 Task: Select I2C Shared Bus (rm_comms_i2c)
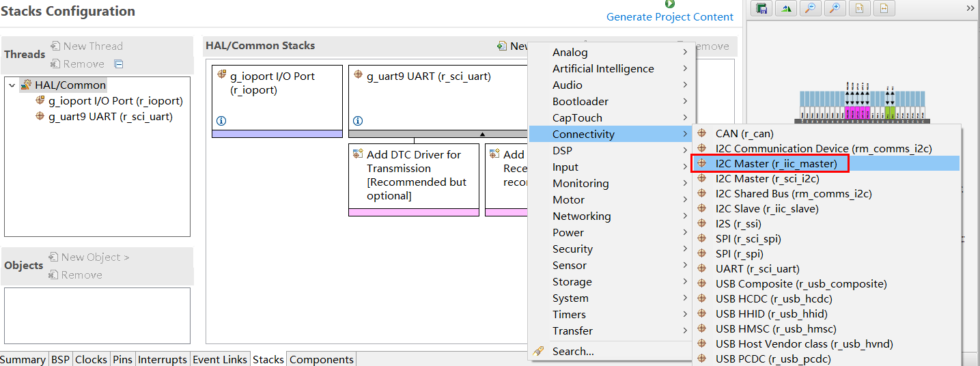point(826,193)
